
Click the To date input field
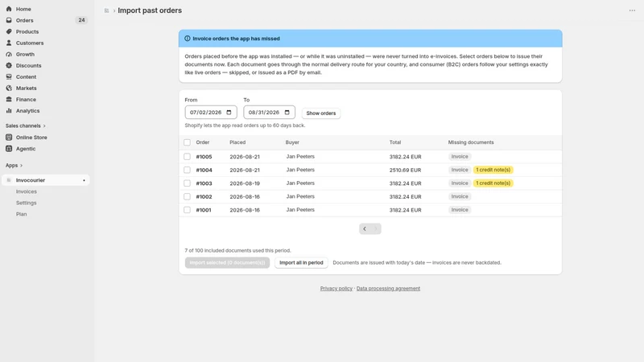(269, 112)
